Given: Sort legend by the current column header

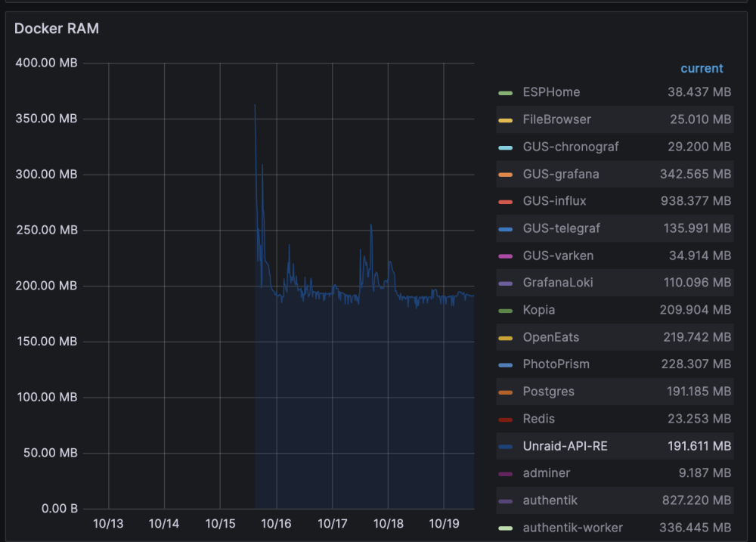Looking at the screenshot, I should tap(702, 69).
